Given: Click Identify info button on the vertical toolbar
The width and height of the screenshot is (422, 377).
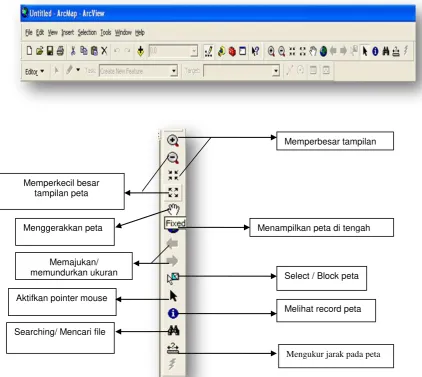Looking at the screenshot, I should pyautogui.click(x=173, y=313).
